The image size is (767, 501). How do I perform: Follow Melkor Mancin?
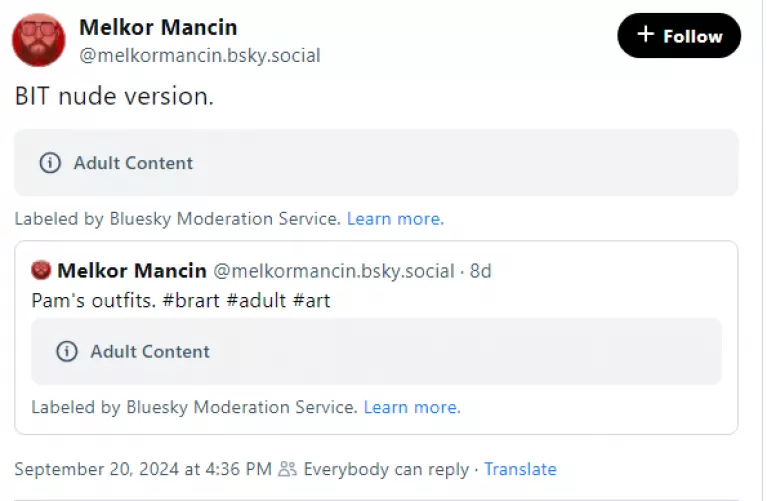tap(679, 36)
